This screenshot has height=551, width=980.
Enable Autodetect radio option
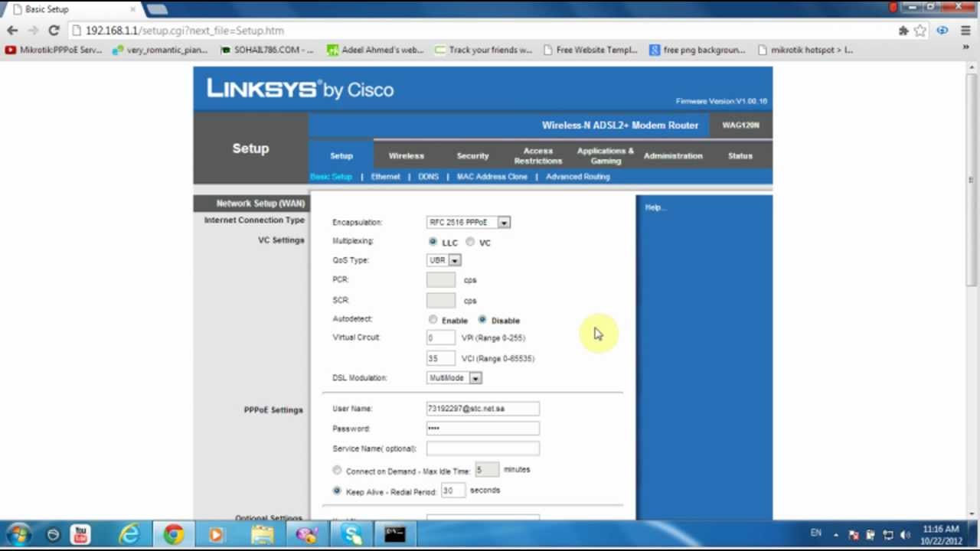[433, 320]
